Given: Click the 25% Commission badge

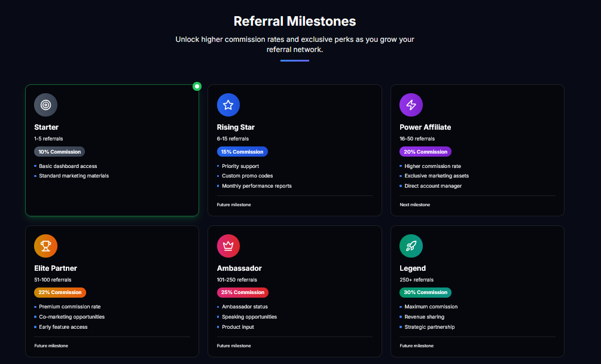Looking at the screenshot, I should (x=242, y=292).
